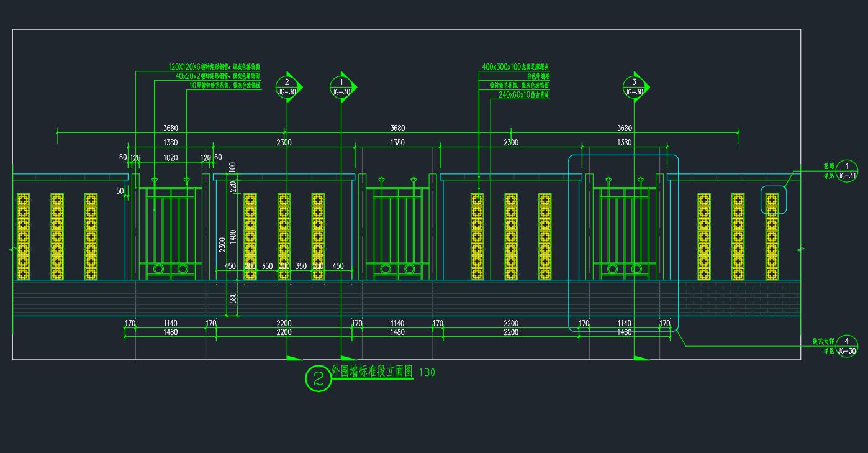
Task: Select the 120X120X6 steel tube annotation
Action: point(214,66)
